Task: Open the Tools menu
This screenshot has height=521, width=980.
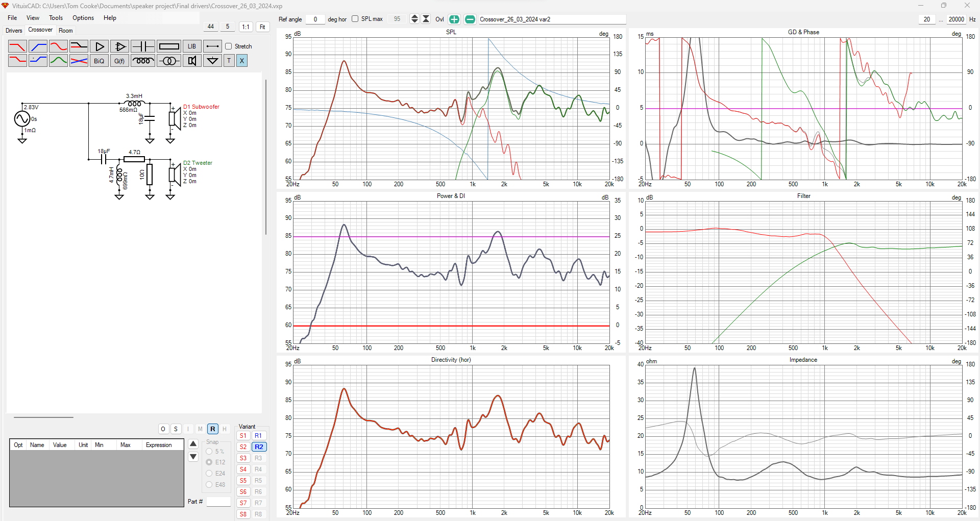Action: [x=56, y=18]
